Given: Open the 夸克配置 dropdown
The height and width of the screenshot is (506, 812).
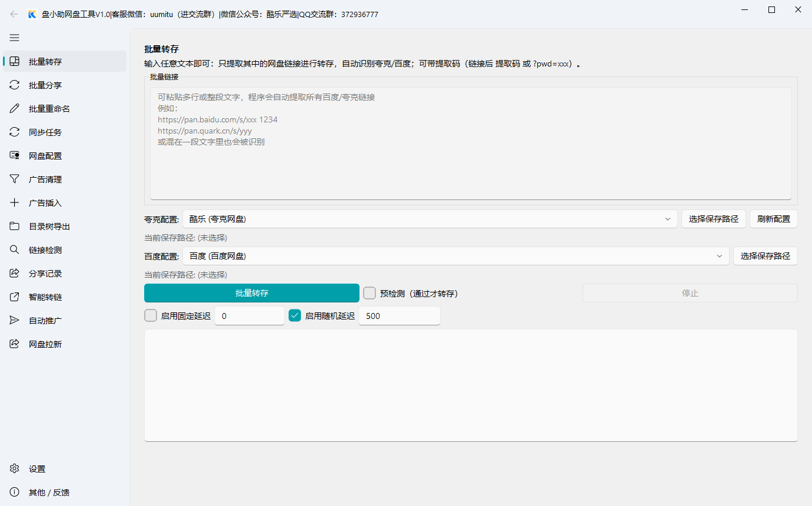Looking at the screenshot, I should [x=668, y=218].
